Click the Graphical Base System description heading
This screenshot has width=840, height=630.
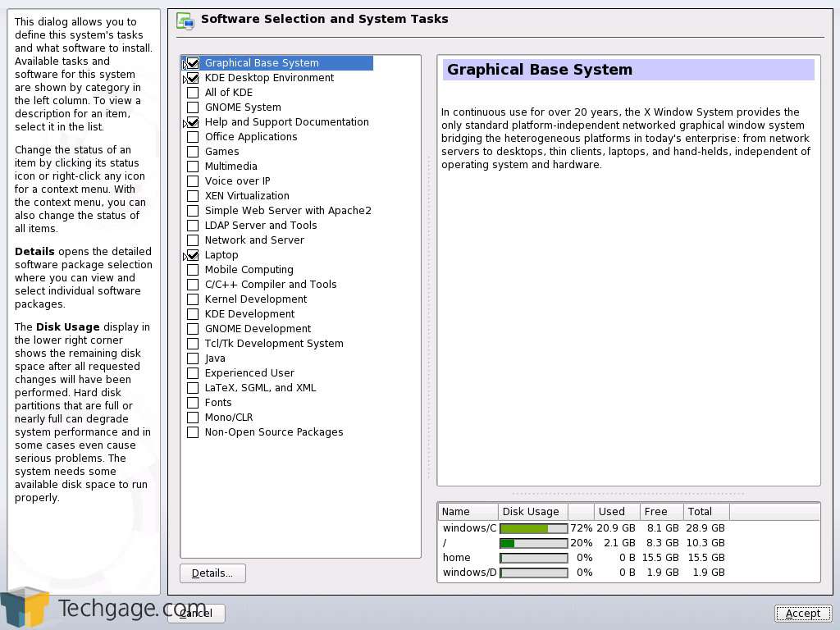(540, 71)
